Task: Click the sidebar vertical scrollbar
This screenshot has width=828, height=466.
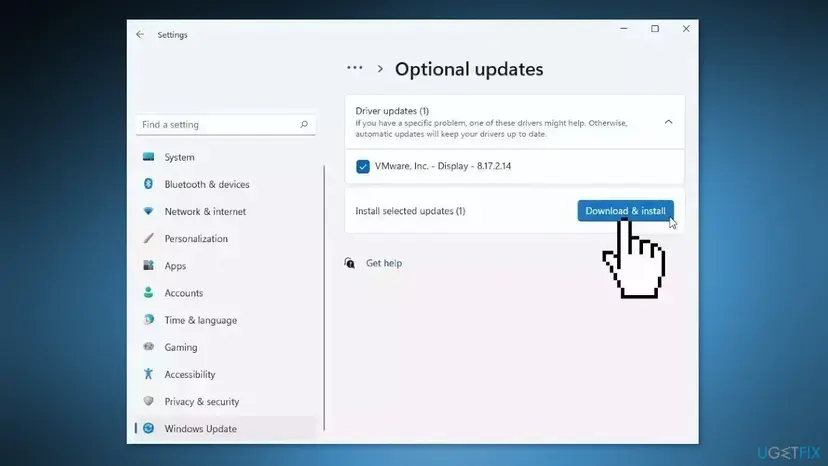Action: point(324,298)
